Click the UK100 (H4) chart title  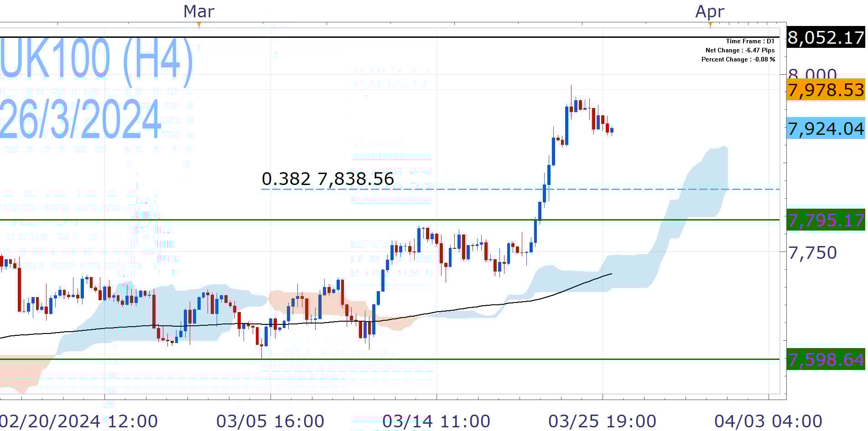click(x=96, y=60)
